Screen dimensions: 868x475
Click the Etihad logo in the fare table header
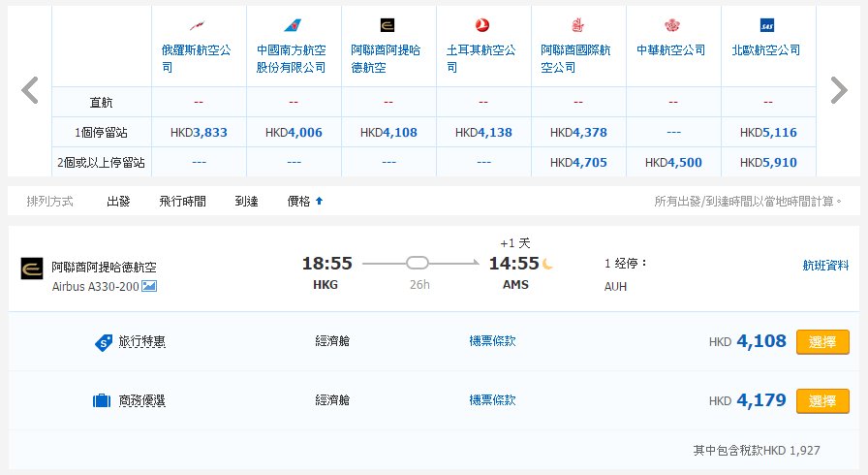[x=387, y=25]
